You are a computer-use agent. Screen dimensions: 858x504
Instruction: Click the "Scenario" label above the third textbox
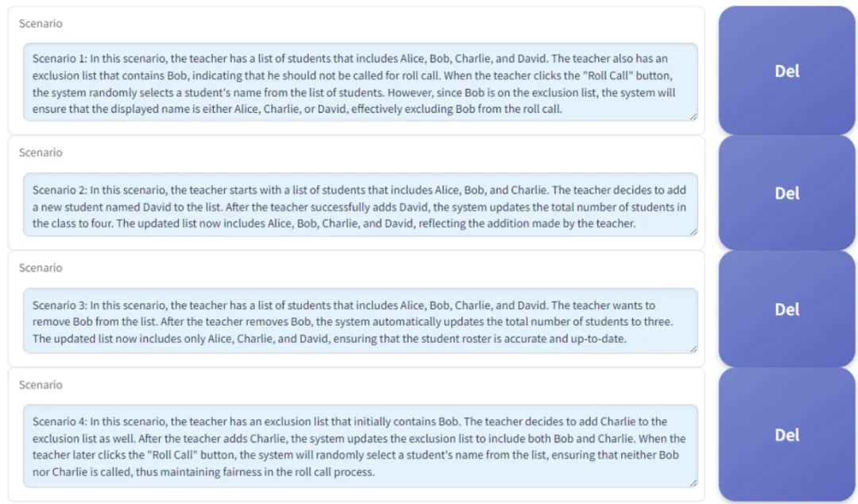point(41,267)
